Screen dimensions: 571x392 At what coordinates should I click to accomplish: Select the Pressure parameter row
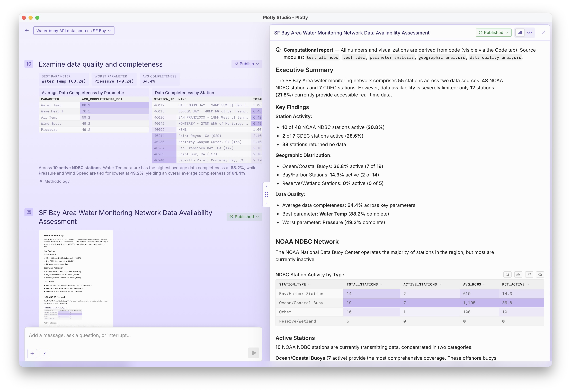(94, 130)
